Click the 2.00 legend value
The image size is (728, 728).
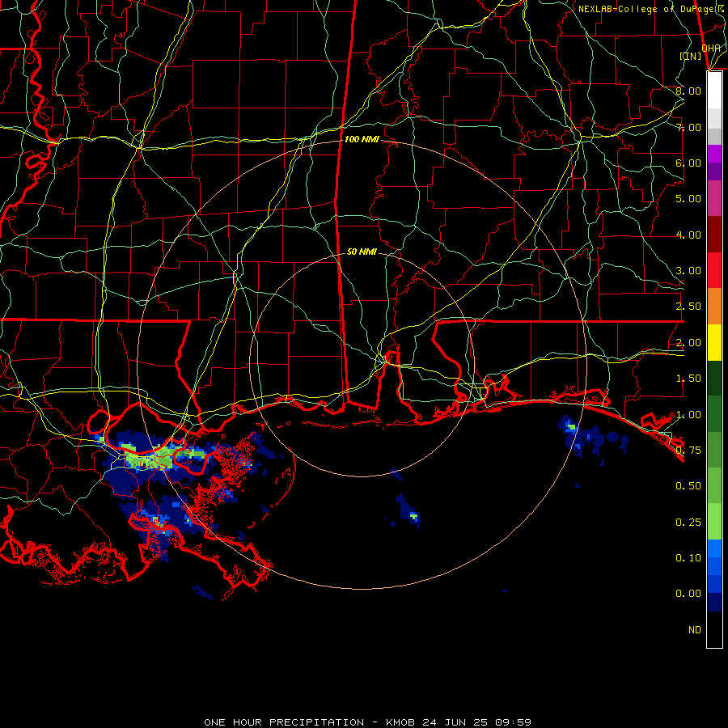688,343
